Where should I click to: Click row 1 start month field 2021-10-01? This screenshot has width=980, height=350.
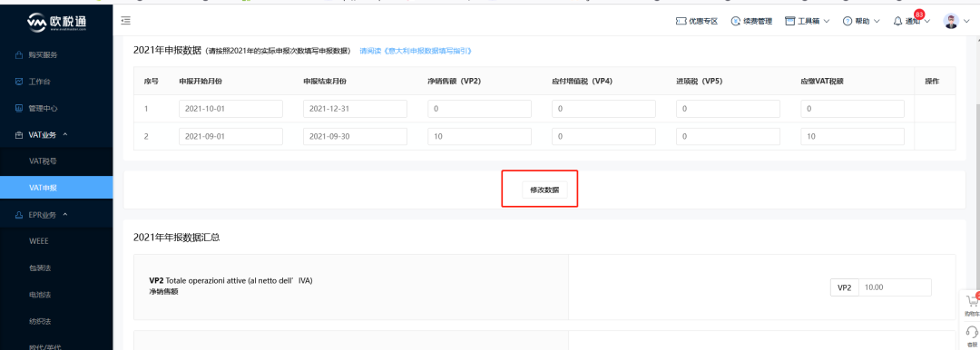point(230,109)
